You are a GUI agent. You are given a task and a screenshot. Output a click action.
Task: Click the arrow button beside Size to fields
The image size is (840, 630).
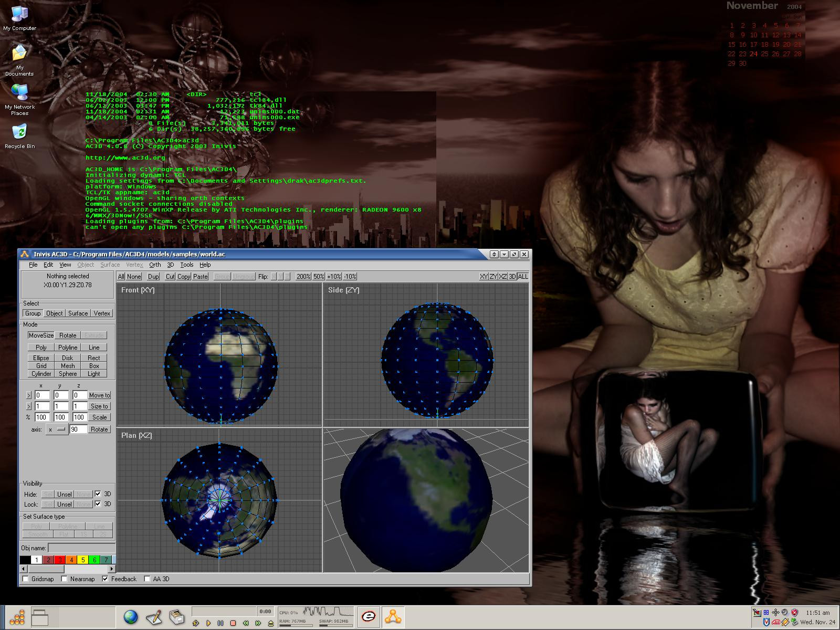pos(29,406)
